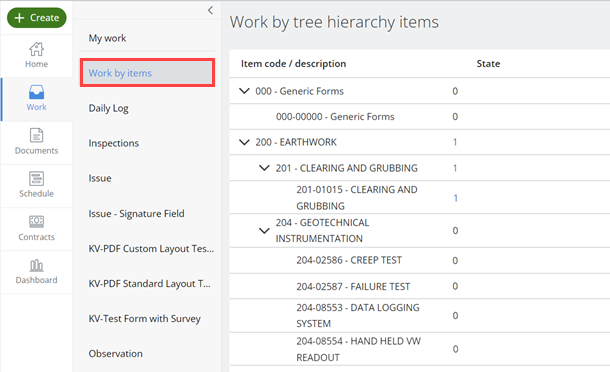This screenshot has height=372, width=610.
Task: Select Work by items menu item
Action: [x=147, y=73]
